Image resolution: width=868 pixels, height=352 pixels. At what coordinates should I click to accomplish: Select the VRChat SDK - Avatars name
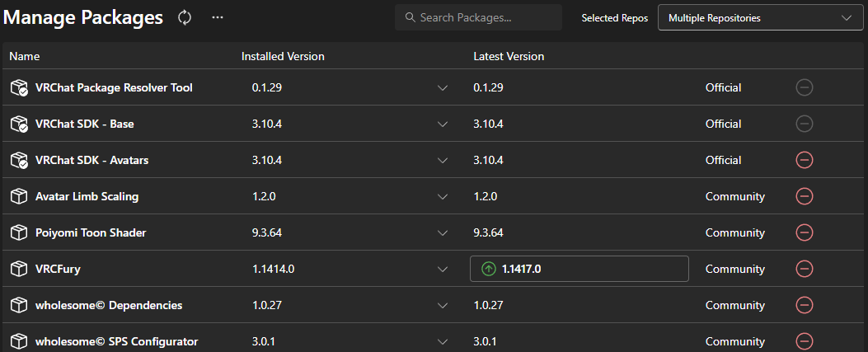coord(91,160)
